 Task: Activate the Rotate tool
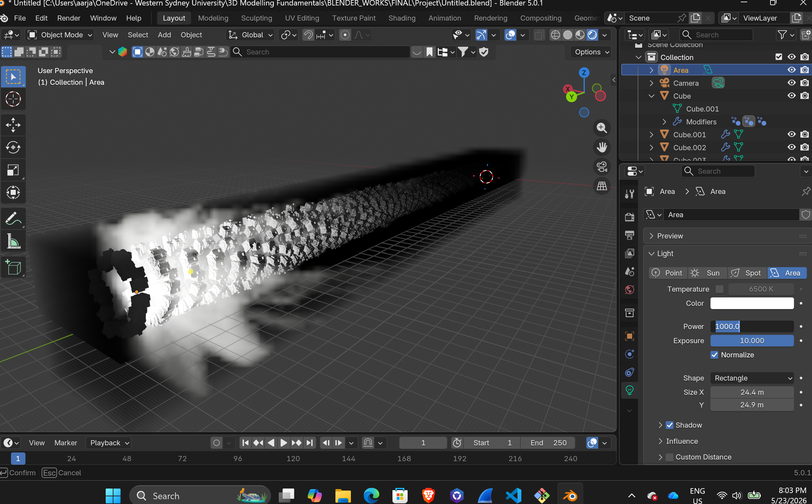tap(13, 147)
